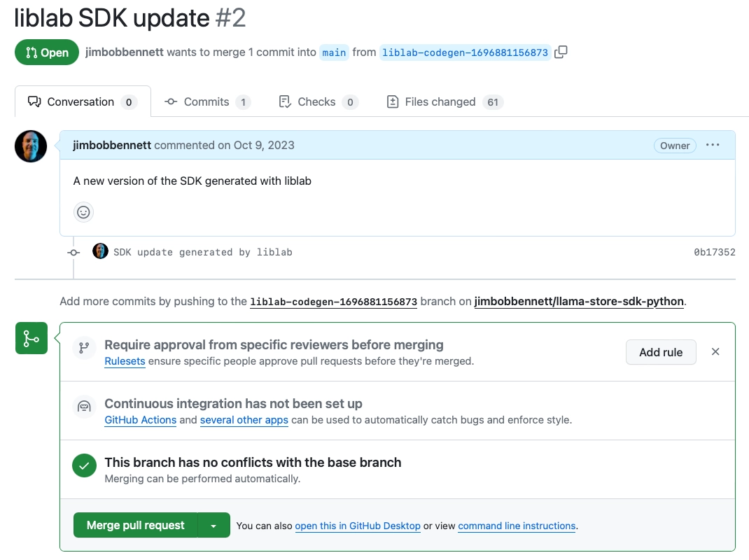Open the GitHub Actions link
This screenshot has width=749, height=560.
[x=140, y=420]
